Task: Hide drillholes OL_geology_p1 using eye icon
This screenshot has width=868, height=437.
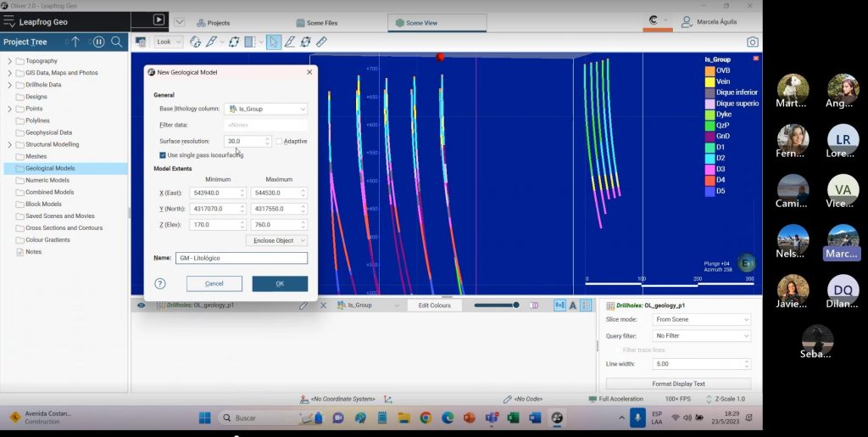Action: click(141, 305)
